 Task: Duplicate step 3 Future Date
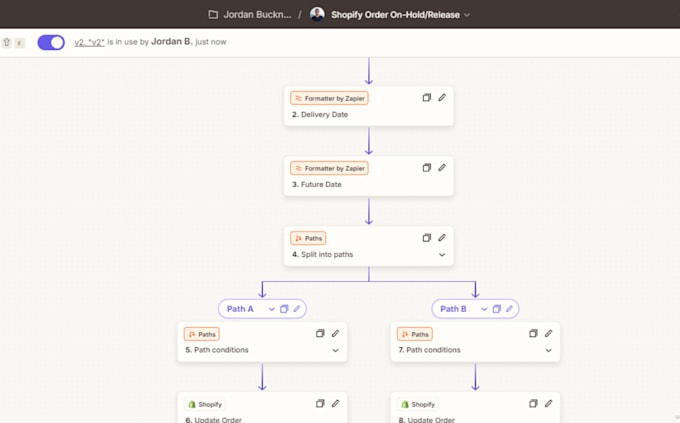pyautogui.click(x=427, y=167)
